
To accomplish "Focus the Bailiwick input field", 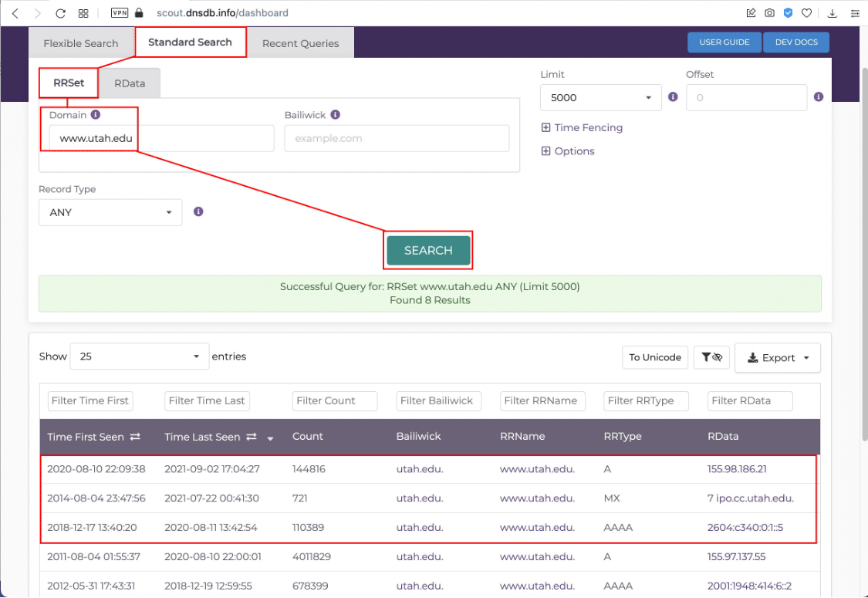I will (x=397, y=138).
